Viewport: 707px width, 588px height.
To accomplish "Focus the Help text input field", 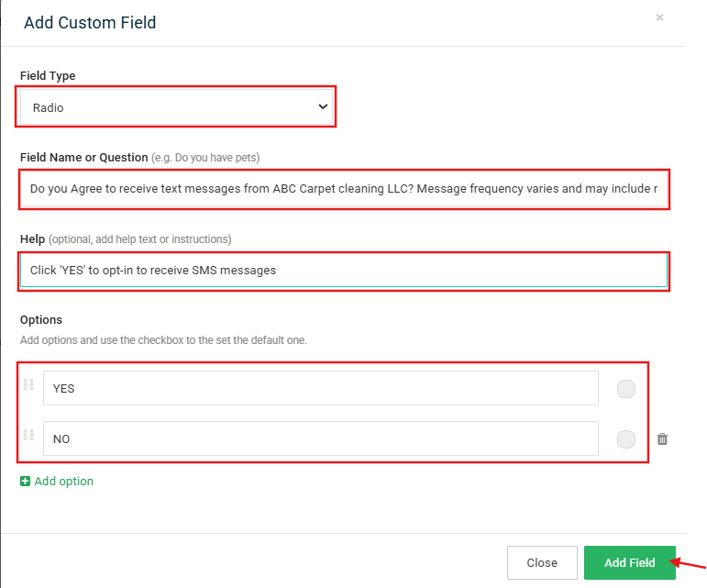I will (344, 270).
